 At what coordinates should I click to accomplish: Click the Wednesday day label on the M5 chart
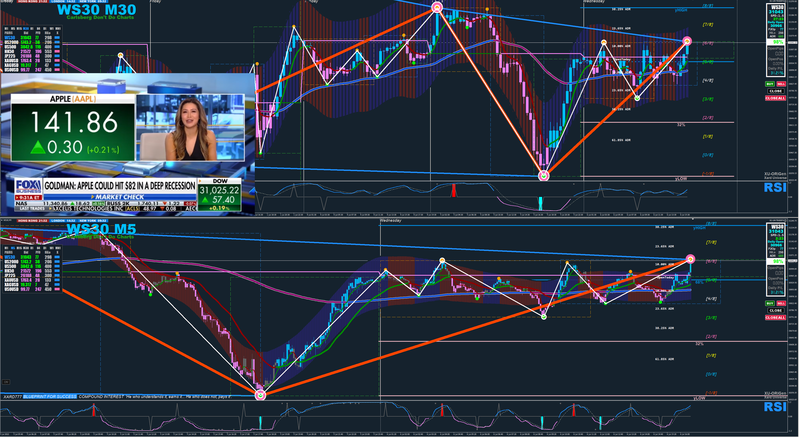tap(391, 221)
